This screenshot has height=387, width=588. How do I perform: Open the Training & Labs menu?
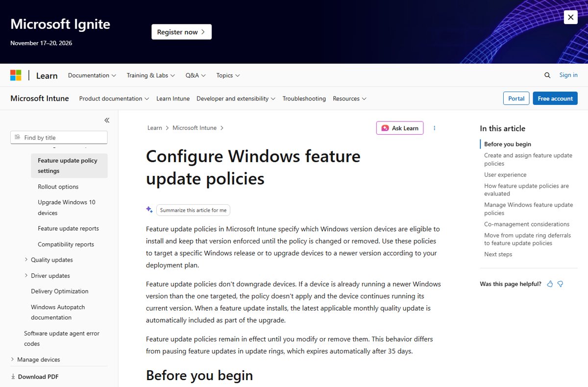click(151, 75)
